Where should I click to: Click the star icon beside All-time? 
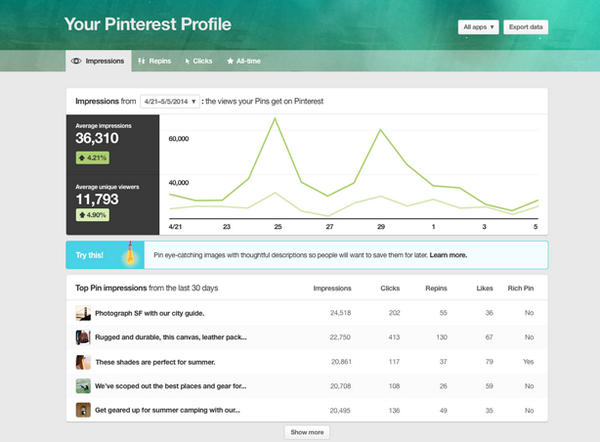230,61
